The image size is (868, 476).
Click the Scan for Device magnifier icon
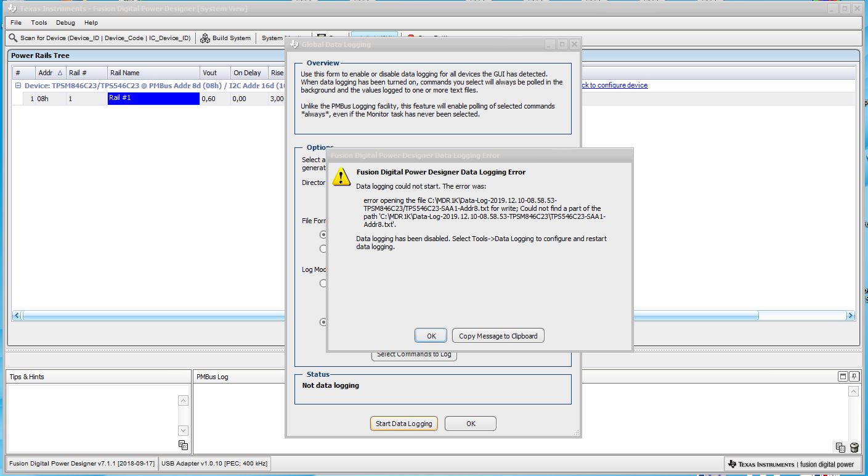(x=13, y=38)
